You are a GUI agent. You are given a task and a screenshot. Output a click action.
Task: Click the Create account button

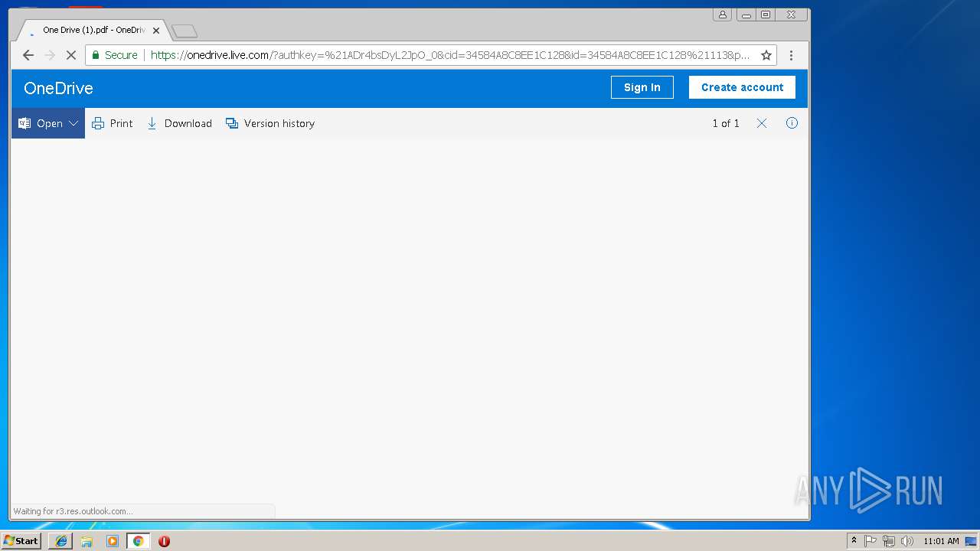tap(742, 87)
